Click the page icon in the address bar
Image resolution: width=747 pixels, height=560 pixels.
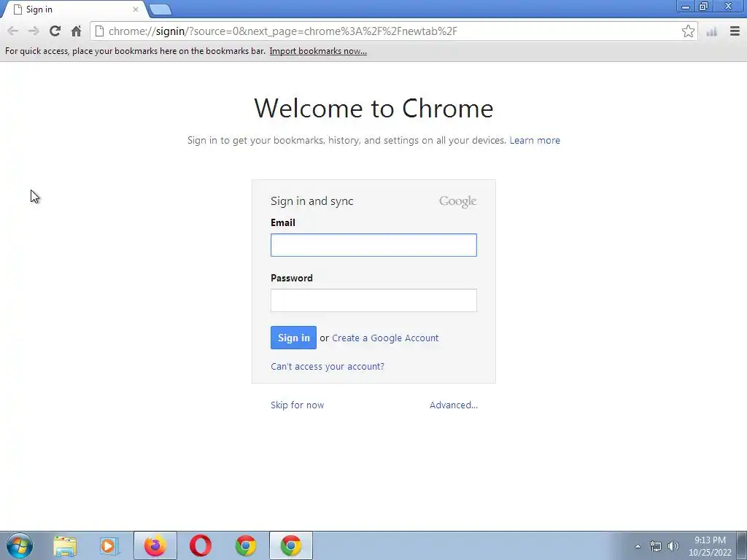(99, 31)
